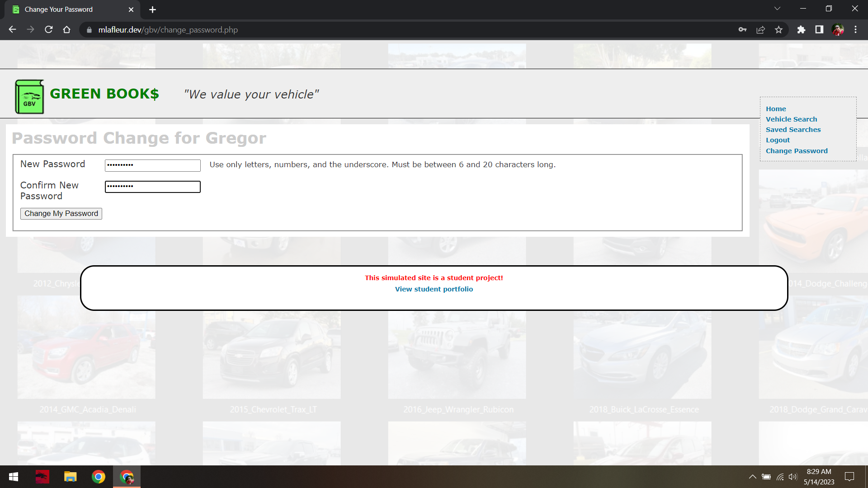Expand the tab search chevron
868x488 pixels.
(x=777, y=9)
